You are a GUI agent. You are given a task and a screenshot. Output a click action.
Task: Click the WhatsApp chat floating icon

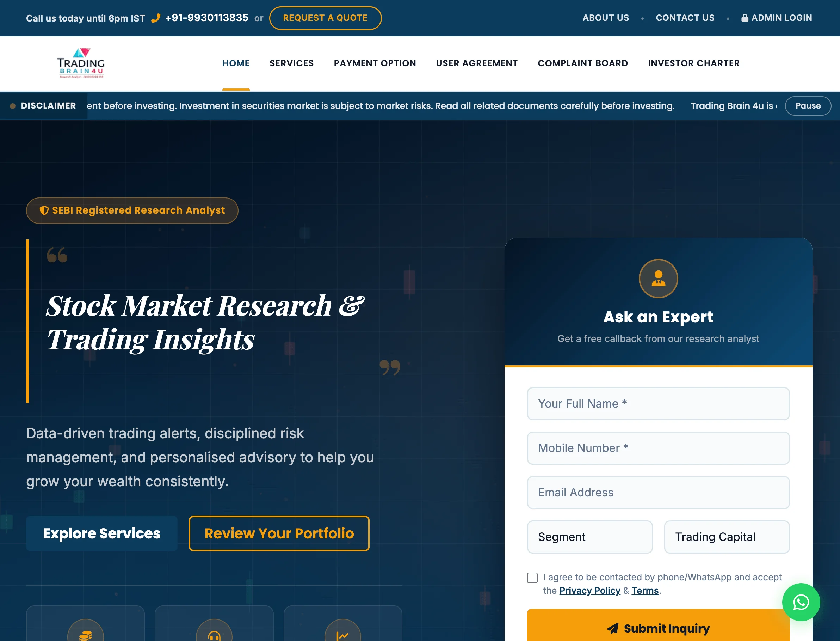click(801, 602)
